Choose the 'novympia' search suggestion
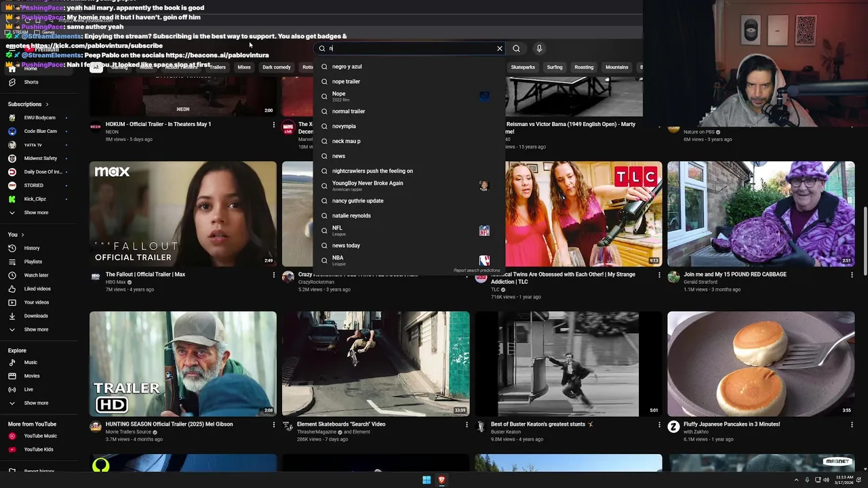The image size is (868, 488). pos(409,126)
